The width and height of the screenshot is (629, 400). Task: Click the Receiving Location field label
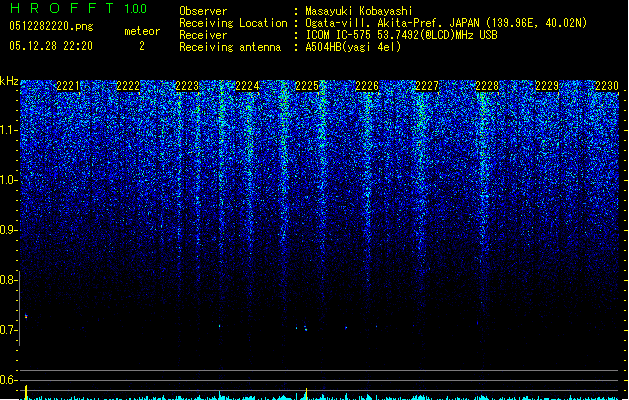tap(233, 23)
